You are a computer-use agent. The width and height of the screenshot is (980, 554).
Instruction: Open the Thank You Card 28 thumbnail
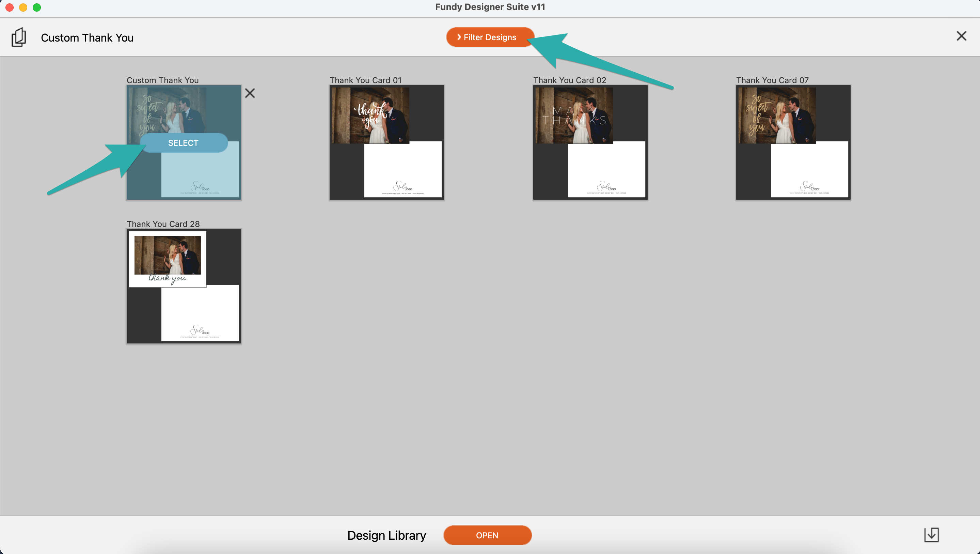pos(184,286)
